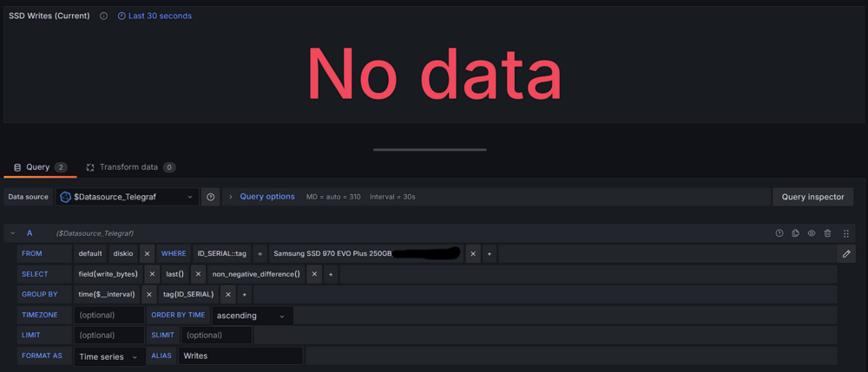868x372 pixels.
Task: Click the panel description info icon
Action: click(103, 16)
